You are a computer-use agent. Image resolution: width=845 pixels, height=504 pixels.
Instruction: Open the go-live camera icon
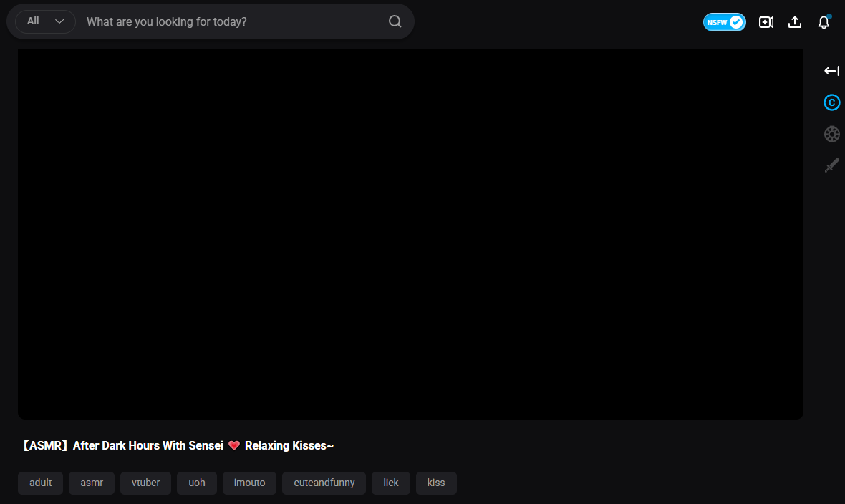pyautogui.click(x=766, y=22)
